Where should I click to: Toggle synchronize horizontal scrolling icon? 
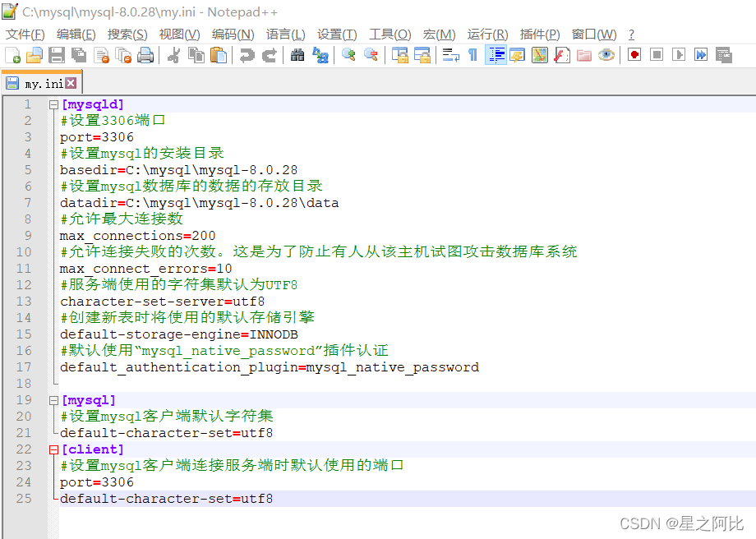[422, 55]
